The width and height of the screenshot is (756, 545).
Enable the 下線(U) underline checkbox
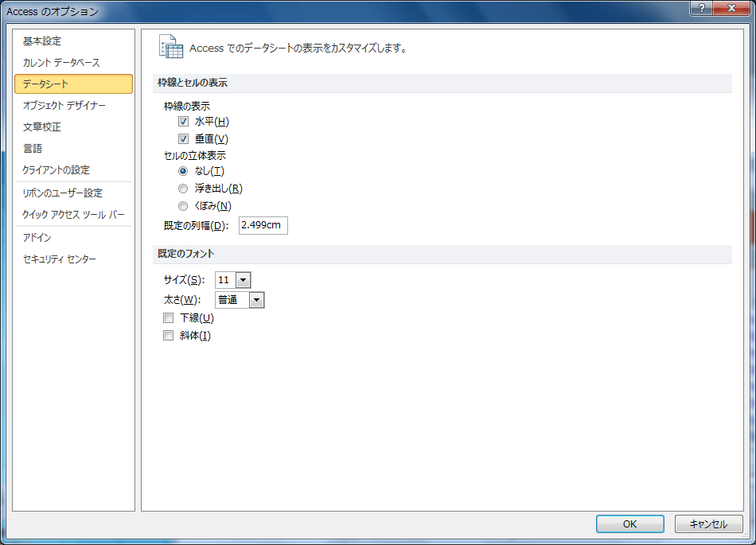point(168,318)
